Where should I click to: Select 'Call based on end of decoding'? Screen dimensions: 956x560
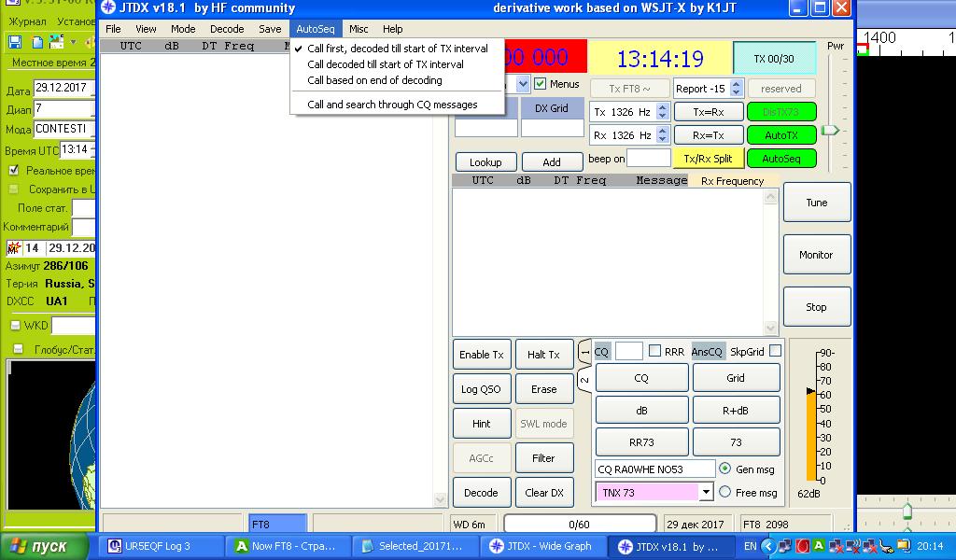tap(374, 80)
